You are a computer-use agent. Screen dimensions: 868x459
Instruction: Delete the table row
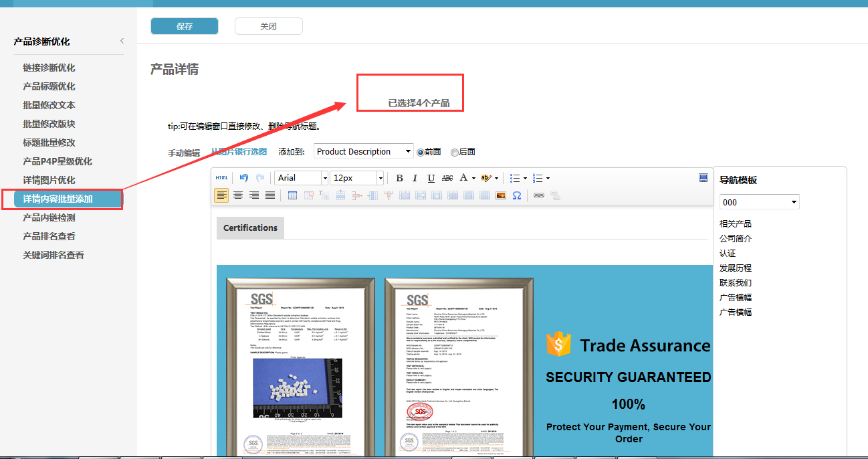pos(356,195)
